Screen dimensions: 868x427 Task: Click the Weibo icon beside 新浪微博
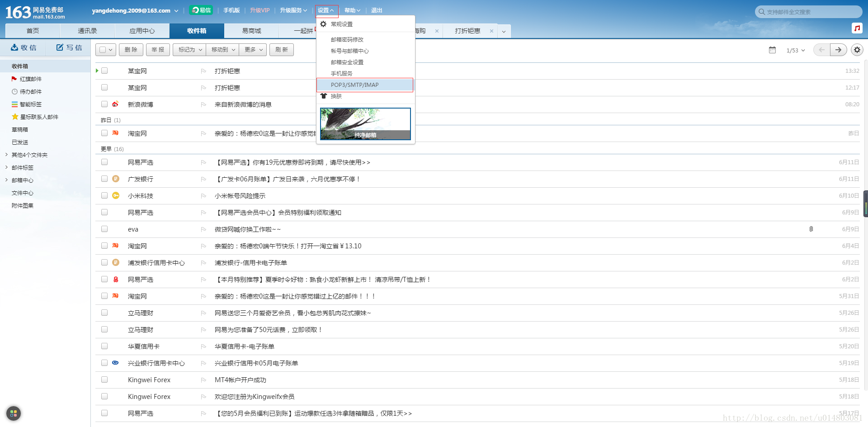[115, 104]
